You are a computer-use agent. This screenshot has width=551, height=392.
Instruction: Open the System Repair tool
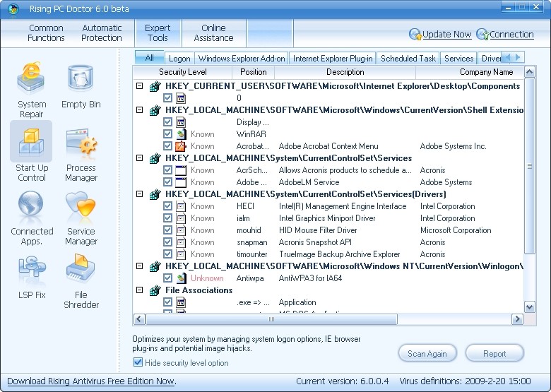pyautogui.click(x=31, y=90)
